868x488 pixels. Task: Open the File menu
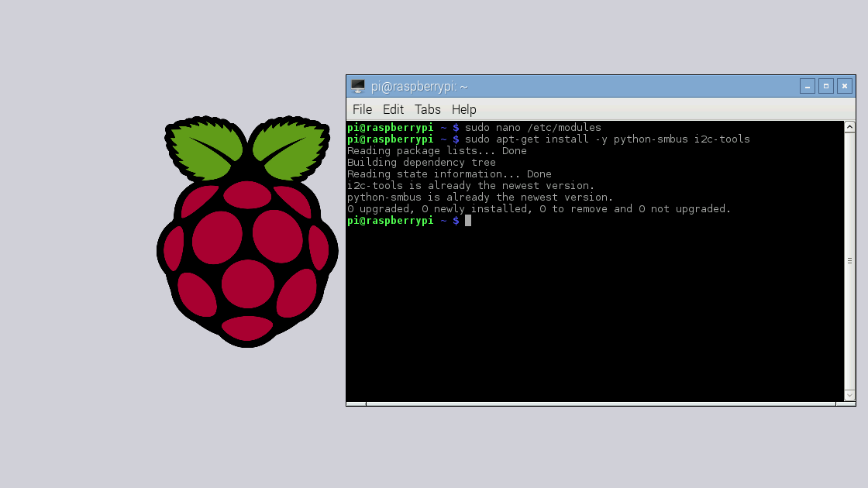(x=362, y=109)
